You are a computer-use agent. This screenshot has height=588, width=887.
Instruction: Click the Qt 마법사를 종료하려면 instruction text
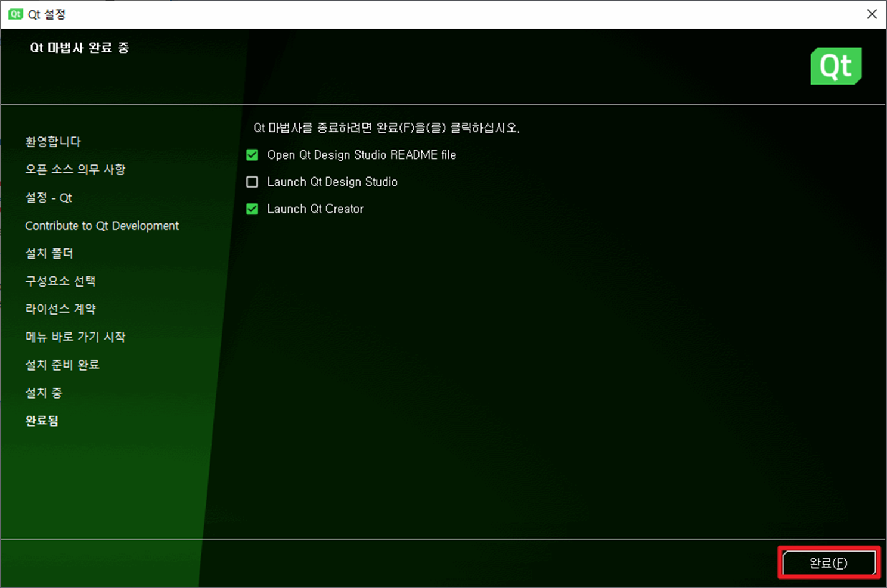pyautogui.click(x=386, y=127)
